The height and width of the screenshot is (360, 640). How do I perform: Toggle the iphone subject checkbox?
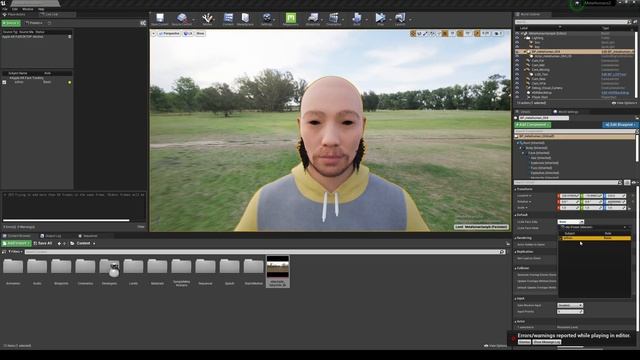pos(4,82)
